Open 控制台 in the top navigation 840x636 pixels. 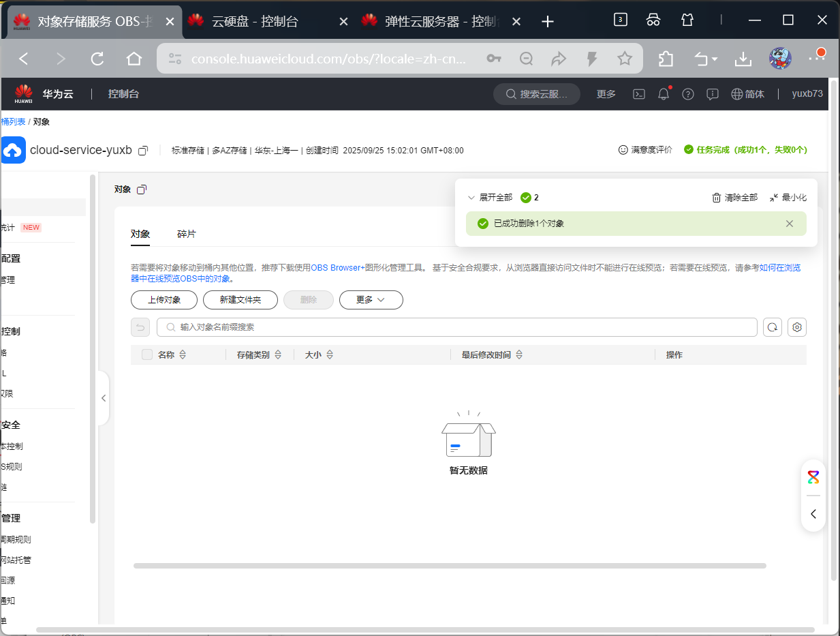(123, 94)
